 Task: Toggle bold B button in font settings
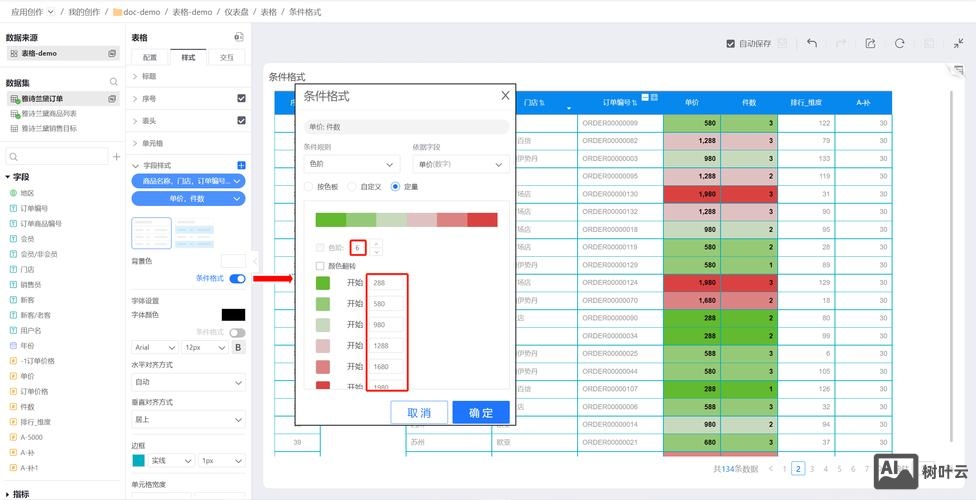point(238,347)
